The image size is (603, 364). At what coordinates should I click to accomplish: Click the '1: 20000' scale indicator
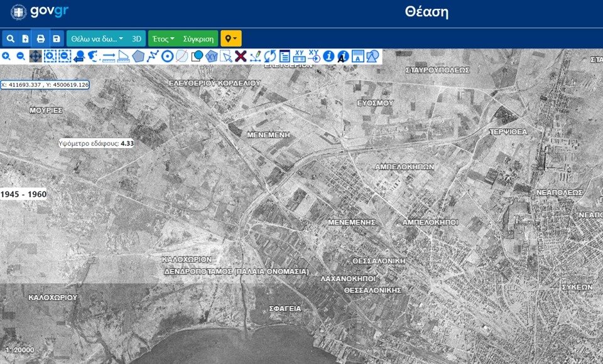(19, 350)
